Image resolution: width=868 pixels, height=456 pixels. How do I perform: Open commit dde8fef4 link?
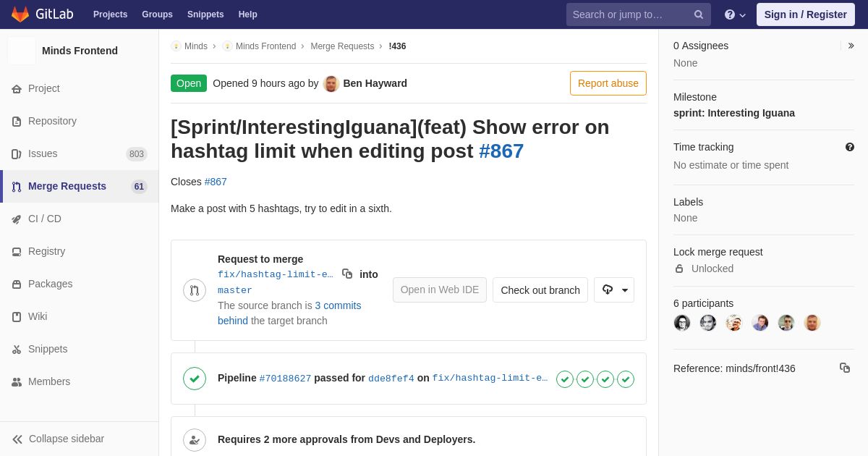[x=391, y=379]
